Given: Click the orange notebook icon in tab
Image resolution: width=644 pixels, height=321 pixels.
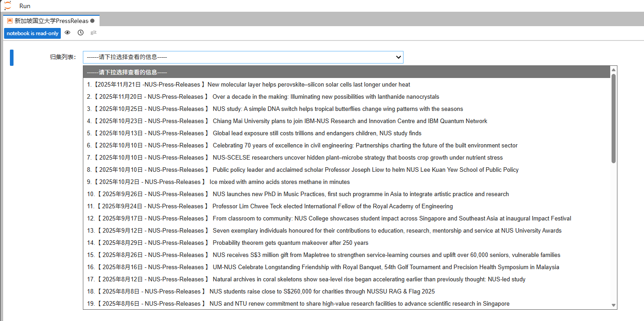Looking at the screenshot, I should (10, 21).
